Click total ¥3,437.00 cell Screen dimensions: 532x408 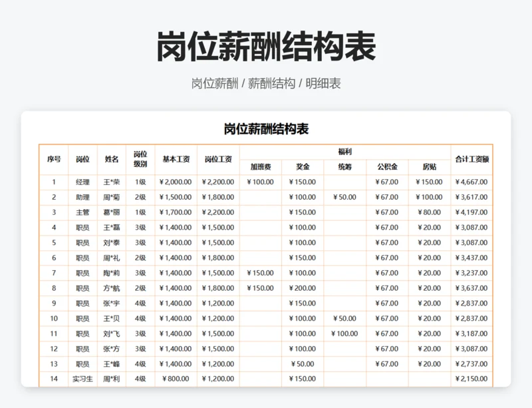tap(471, 258)
